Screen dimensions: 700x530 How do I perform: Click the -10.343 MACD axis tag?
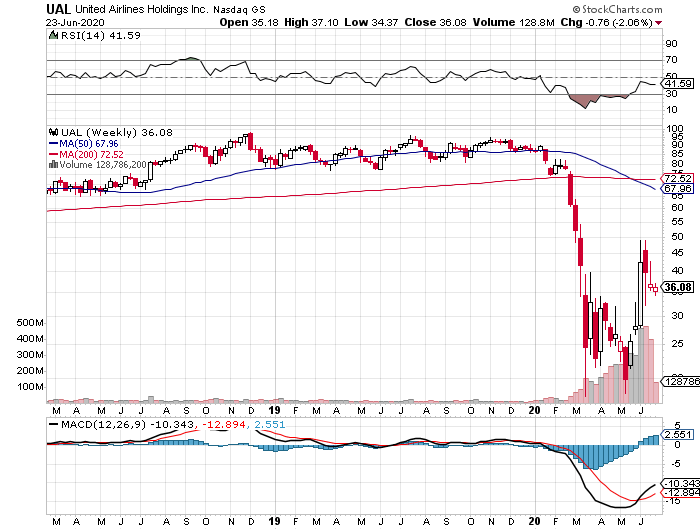click(x=682, y=483)
